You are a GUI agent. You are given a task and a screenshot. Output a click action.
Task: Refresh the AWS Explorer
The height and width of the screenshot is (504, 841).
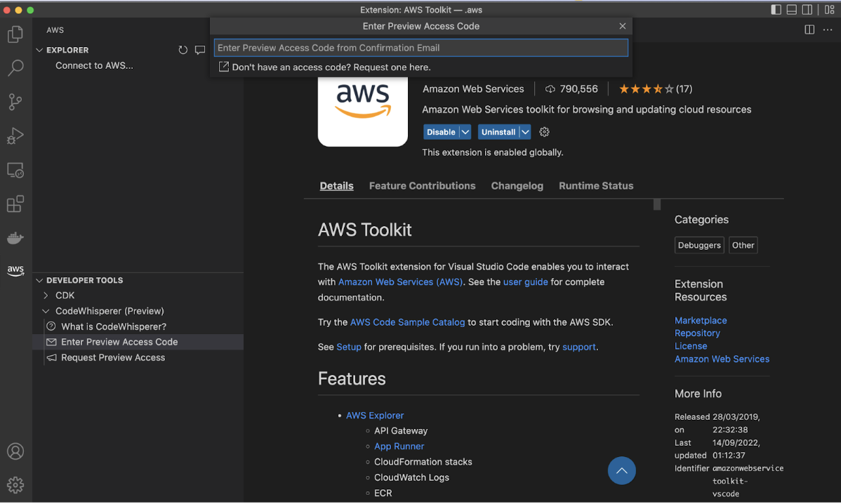[183, 50]
